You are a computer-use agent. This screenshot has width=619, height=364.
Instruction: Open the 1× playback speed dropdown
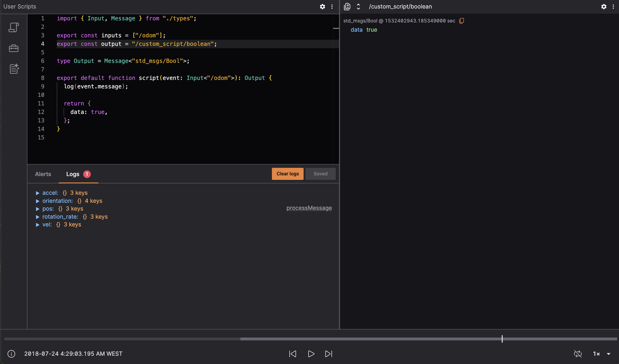(602, 354)
